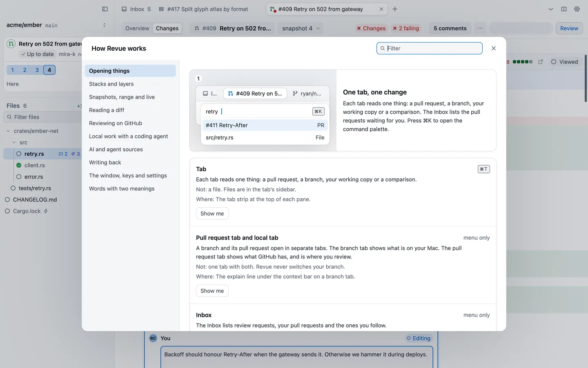Image resolution: width=588 pixels, height=368 pixels.
Task: Toggle the Viewed checkbox
Action: pos(565,62)
